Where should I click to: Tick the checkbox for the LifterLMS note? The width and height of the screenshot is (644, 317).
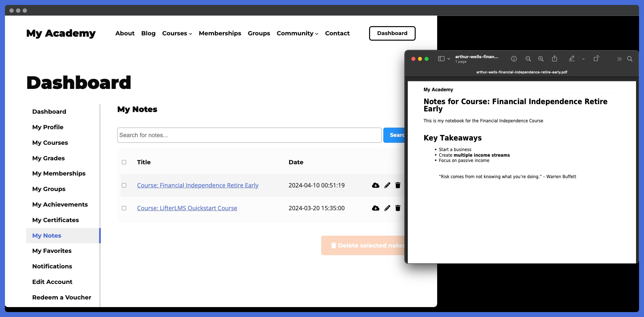pos(124,208)
